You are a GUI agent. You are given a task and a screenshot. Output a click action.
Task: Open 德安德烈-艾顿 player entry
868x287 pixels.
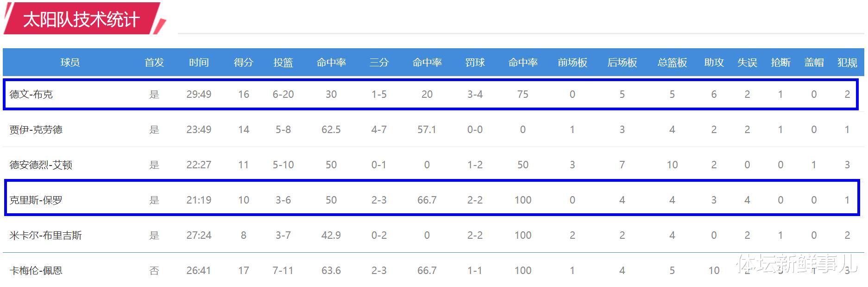(41, 165)
